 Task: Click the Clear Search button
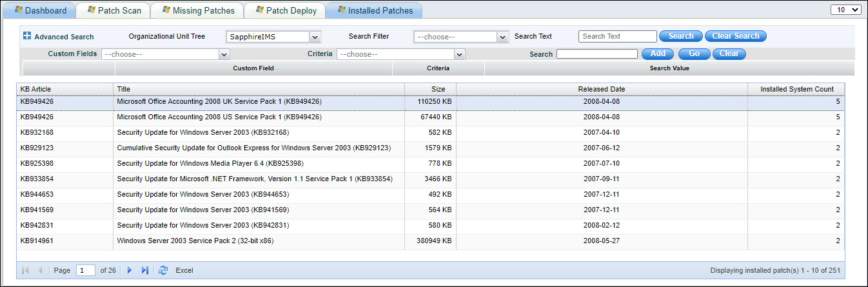pos(736,36)
